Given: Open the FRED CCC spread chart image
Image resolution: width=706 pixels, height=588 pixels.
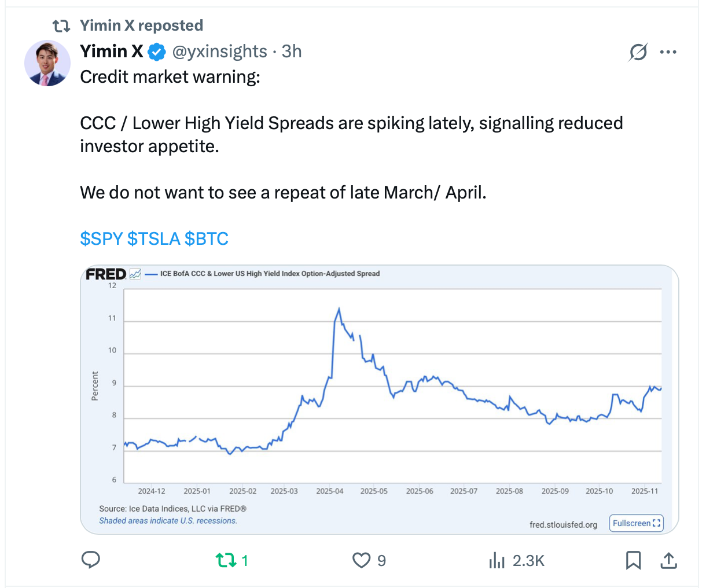Looking at the screenshot, I should point(379,399).
